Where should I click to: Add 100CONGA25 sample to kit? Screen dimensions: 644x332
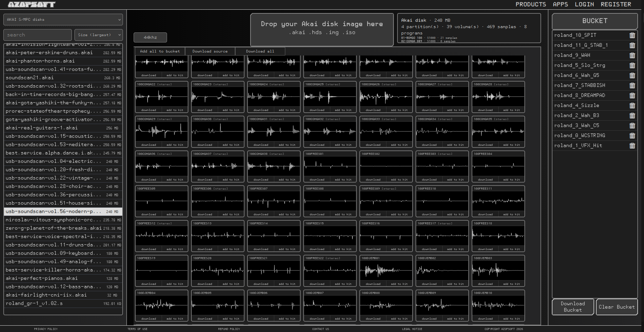(x=343, y=110)
